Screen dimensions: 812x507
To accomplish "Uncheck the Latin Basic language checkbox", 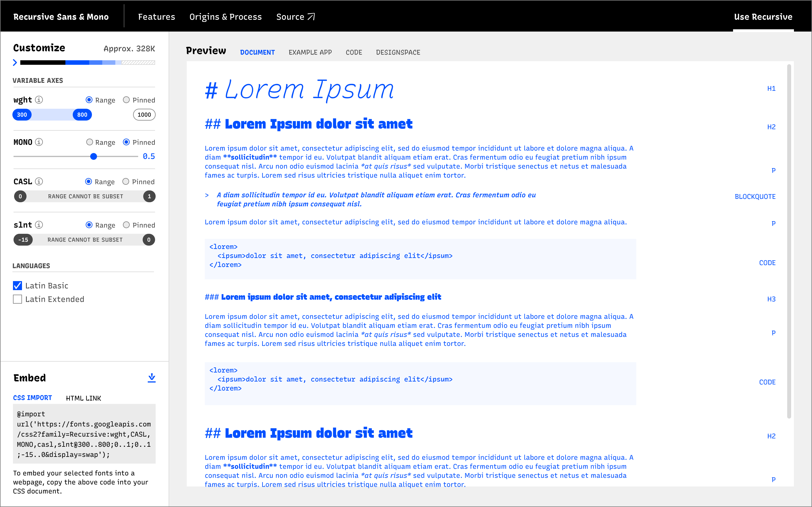I will pyautogui.click(x=17, y=285).
